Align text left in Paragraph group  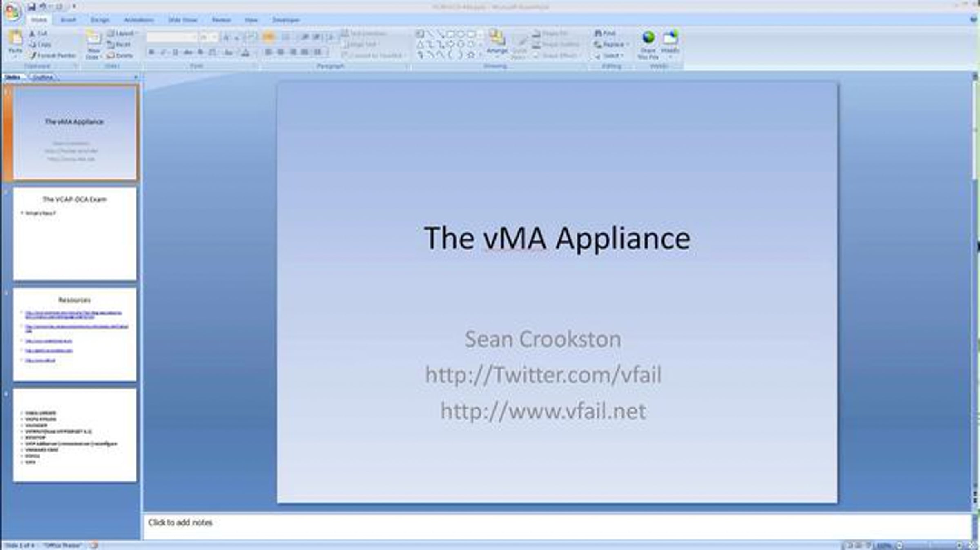coord(269,52)
